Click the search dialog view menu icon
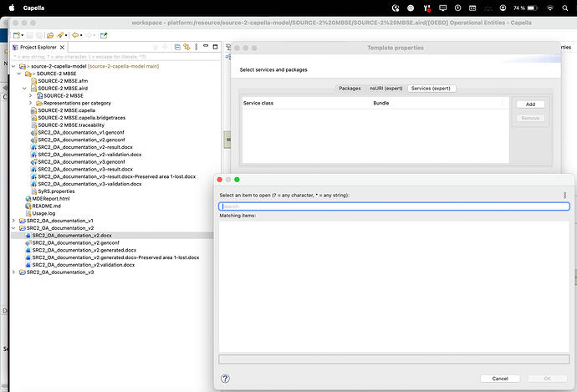 point(564,196)
